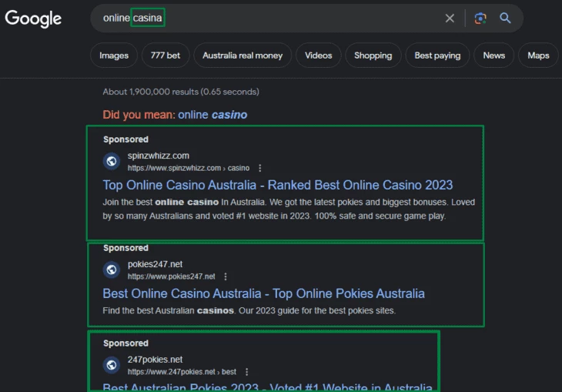Click suggested correction online casino
Image resolution: width=562 pixels, height=392 pixels.
pyautogui.click(x=212, y=115)
